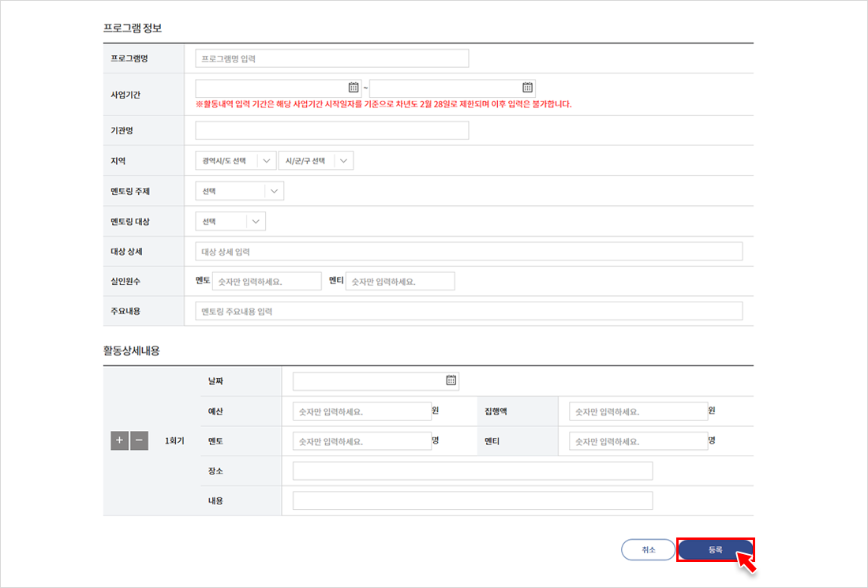Viewport: 868px width, 588px height.
Task: Expand 광역시/도 선택 dropdown
Action: click(236, 160)
